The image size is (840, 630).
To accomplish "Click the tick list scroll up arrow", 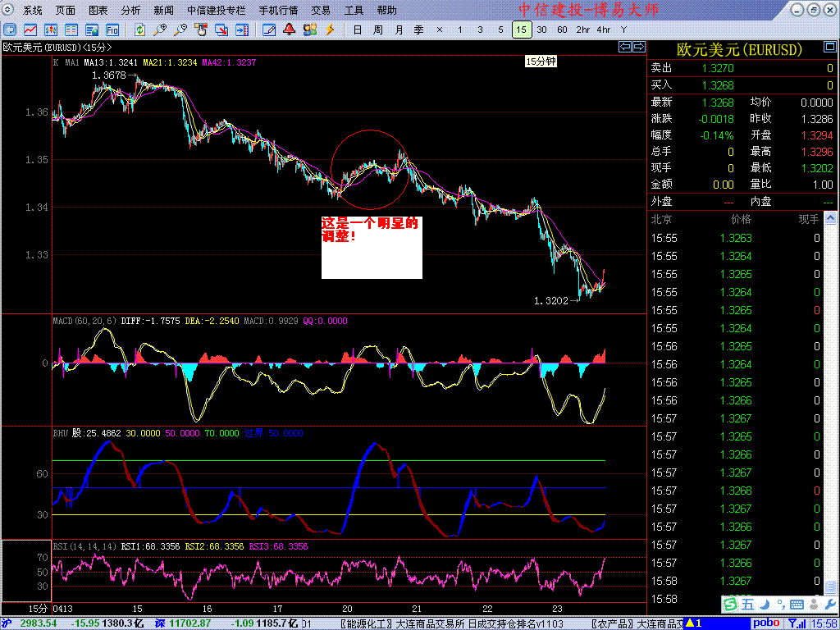I will click(x=830, y=218).
